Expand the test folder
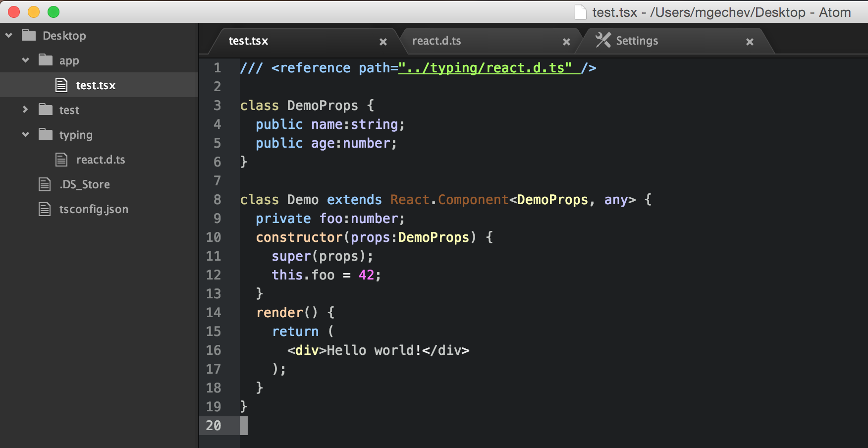 click(x=25, y=110)
